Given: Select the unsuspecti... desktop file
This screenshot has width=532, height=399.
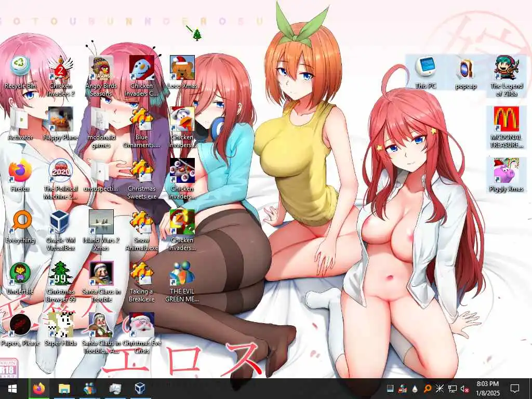Looking at the screenshot, I should click(101, 176).
